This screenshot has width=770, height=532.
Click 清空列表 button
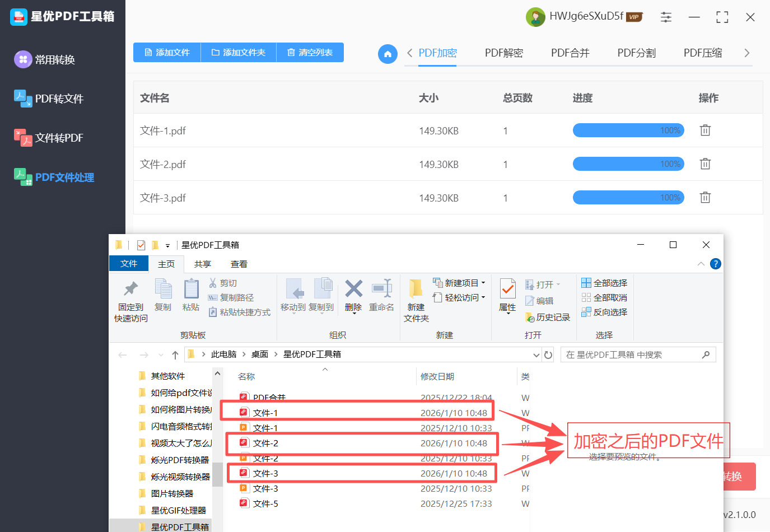[310, 52]
